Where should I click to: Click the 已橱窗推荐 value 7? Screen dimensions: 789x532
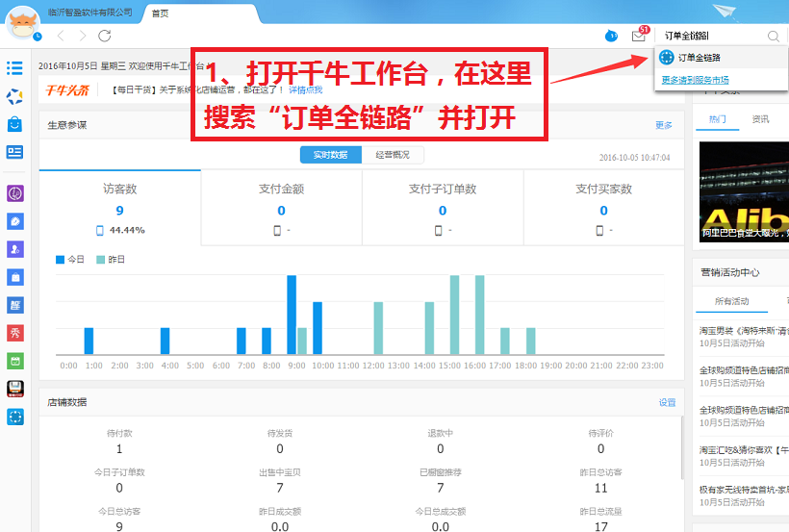[441, 488]
